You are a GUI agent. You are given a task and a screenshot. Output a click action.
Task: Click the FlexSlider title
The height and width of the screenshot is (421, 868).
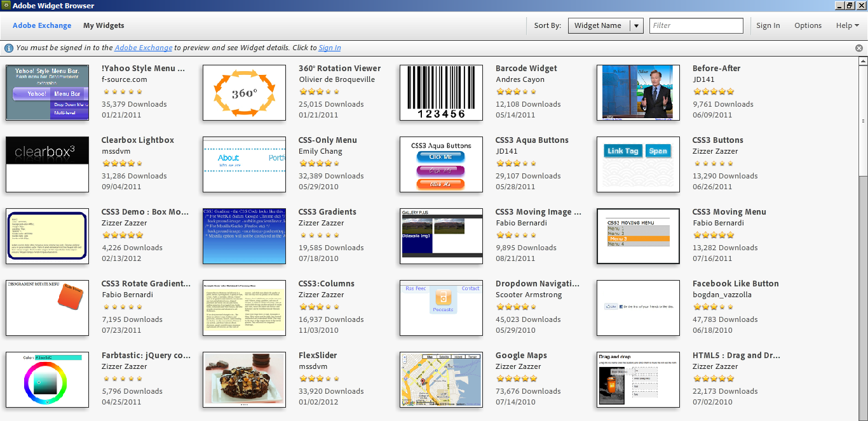(x=318, y=356)
